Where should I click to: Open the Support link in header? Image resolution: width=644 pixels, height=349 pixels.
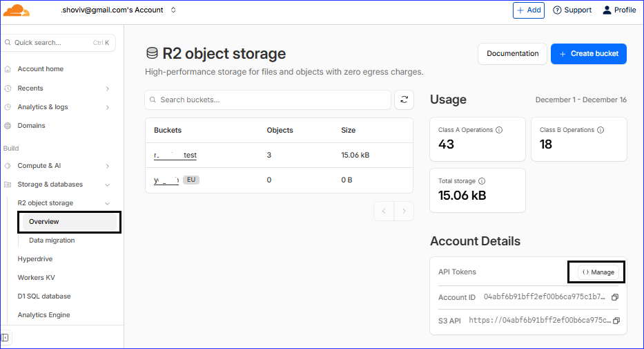point(572,10)
